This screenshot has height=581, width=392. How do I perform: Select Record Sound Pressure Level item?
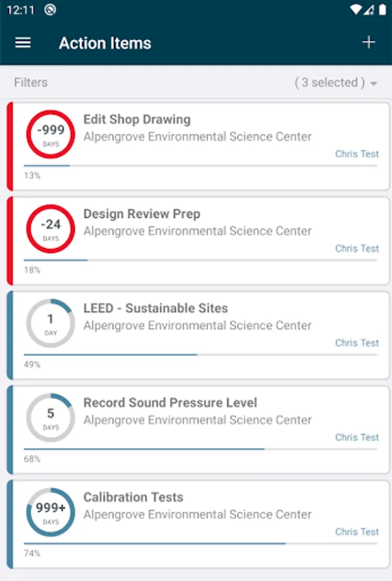pos(170,403)
